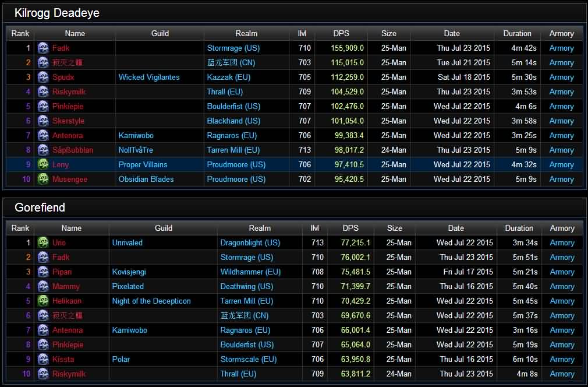The image size is (588, 387).
Task: Click the spec icon beside Antenora in Gorefiend table
Action: (43, 330)
